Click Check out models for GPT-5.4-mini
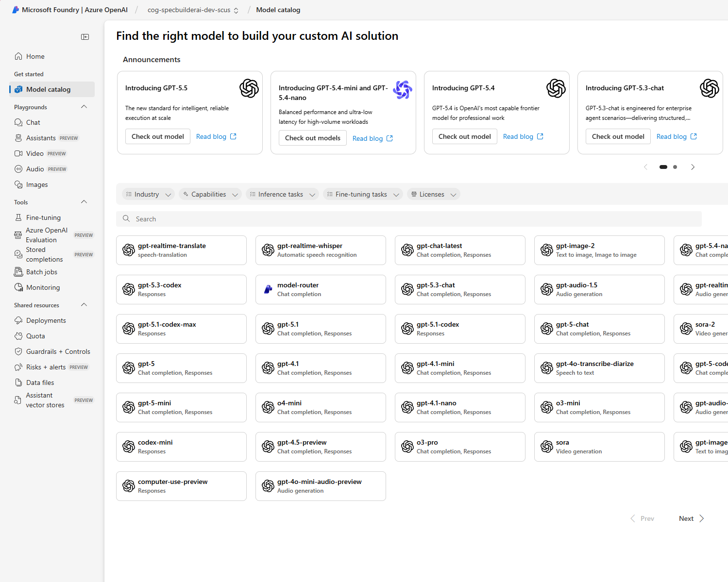This screenshot has height=582, width=728. tap(313, 138)
